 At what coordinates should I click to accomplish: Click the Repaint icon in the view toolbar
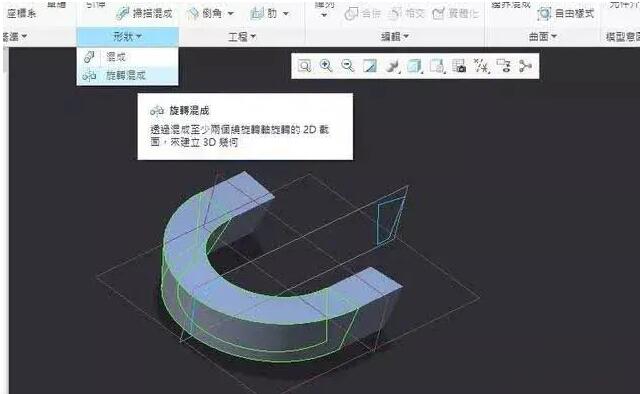point(370,66)
